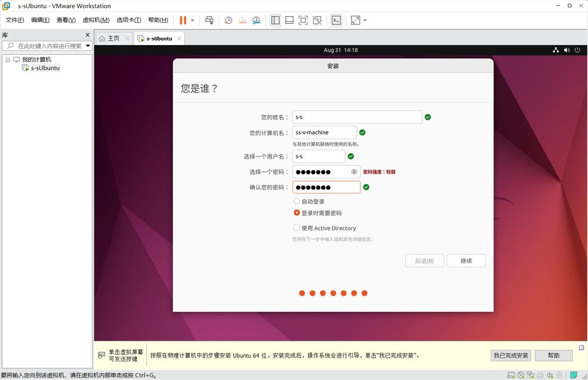The height and width of the screenshot is (380, 588).
Task: Click the sound card status icon
Action: click(550, 376)
